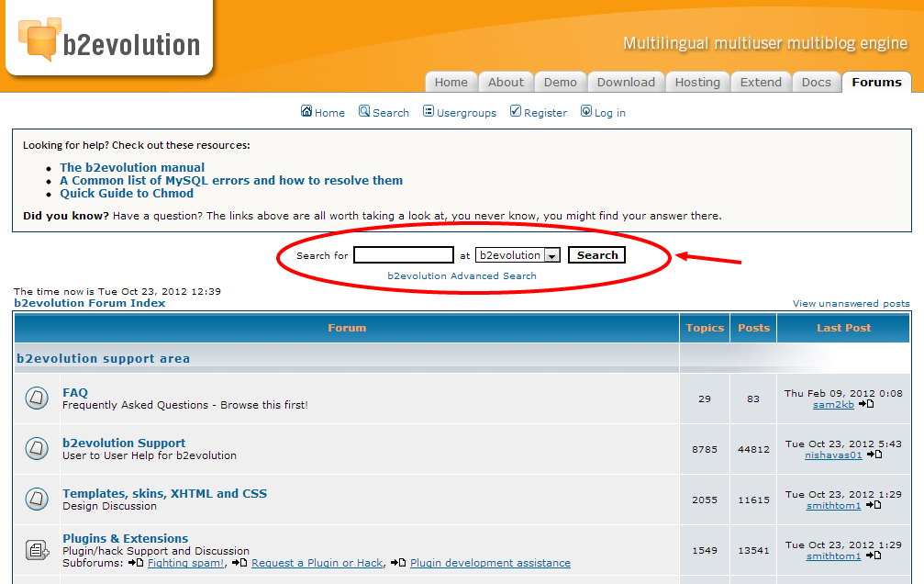Open The b2evolution manual link
Viewport: 924px width, 584px height.
pos(132,167)
